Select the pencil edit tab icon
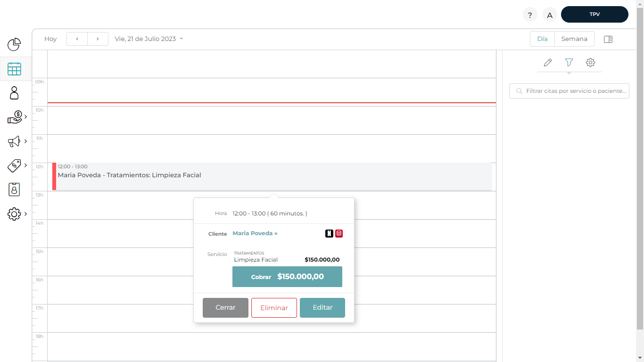This screenshot has height=362, width=644. (548, 62)
